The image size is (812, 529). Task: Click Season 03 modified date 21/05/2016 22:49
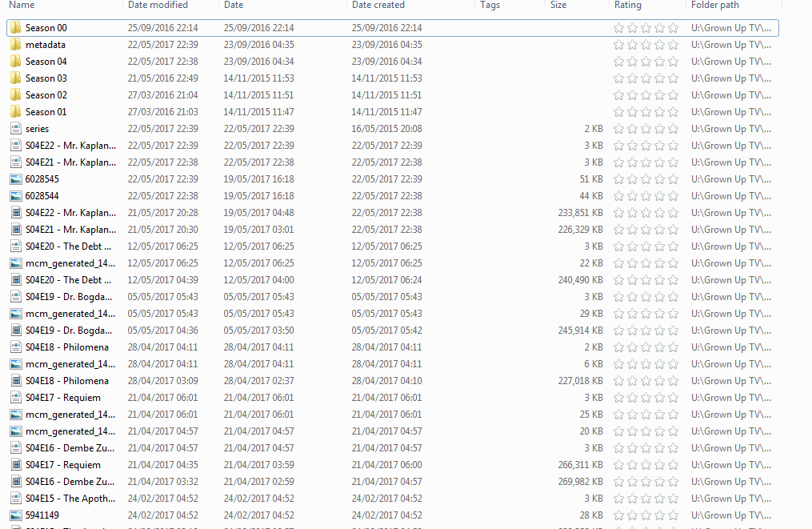pos(162,78)
